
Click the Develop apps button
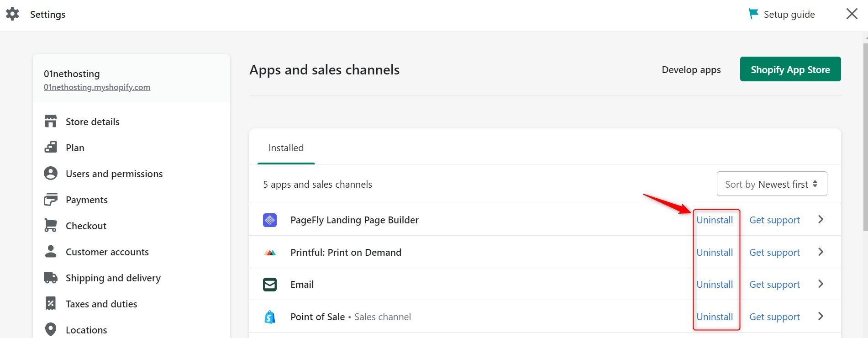[691, 69]
